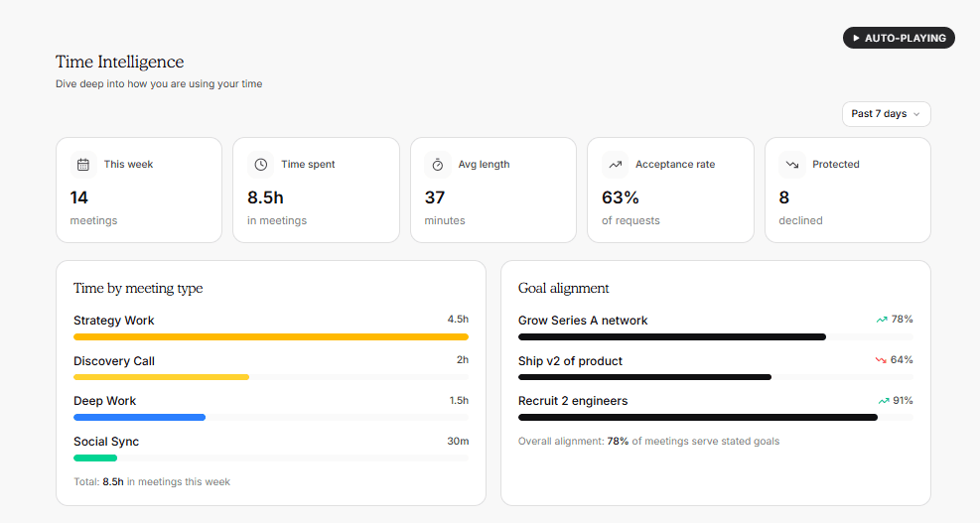Click the 'Overall alignment: 78%' summary line
This screenshot has width=980, height=523.
(x=648, y=442)
